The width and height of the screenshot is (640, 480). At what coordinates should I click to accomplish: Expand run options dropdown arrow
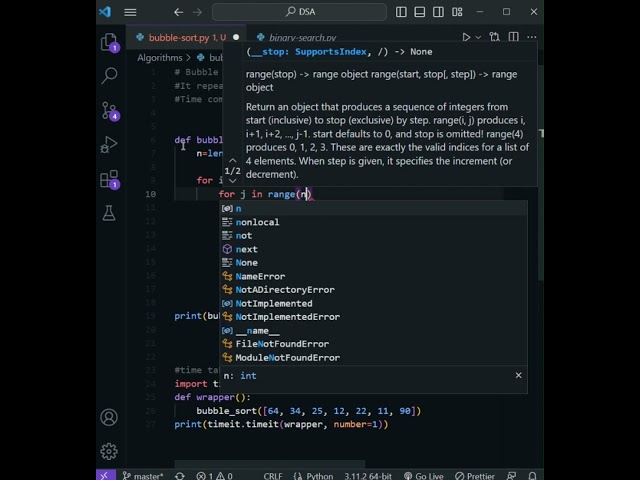(x=478, y=37)
